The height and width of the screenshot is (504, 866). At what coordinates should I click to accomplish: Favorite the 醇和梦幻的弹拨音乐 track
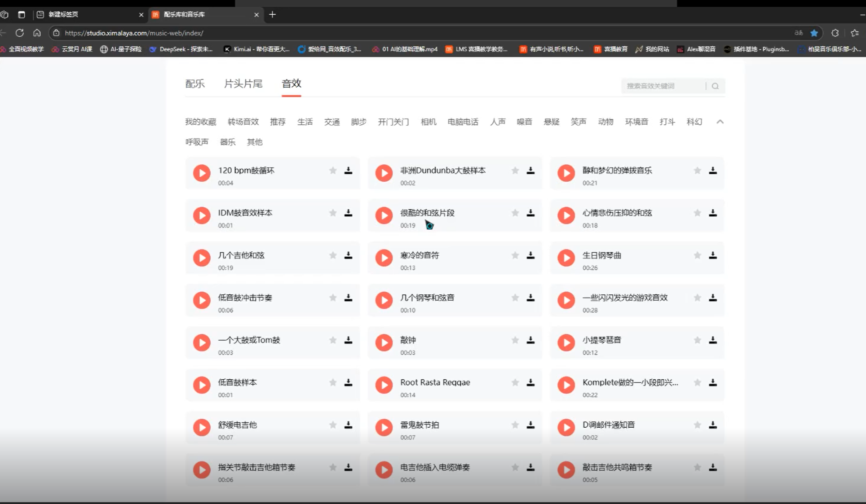[x=697, y=171]
